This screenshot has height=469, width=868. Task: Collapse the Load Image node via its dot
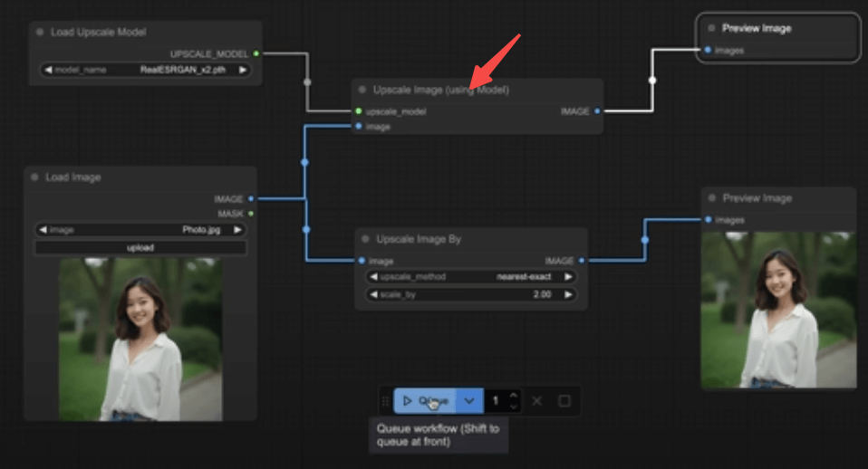pos(35,177)
